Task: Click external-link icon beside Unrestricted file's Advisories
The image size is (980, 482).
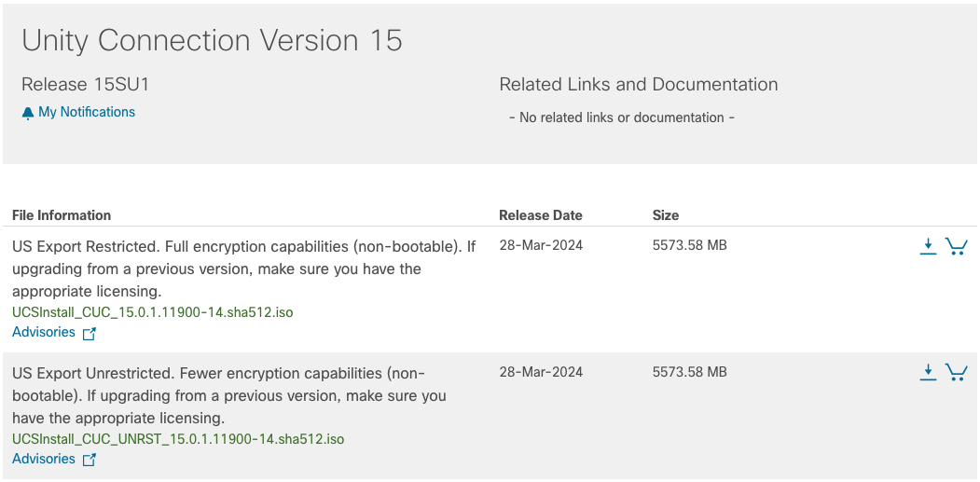Action: pyautogui.click(x=90, y=460)
